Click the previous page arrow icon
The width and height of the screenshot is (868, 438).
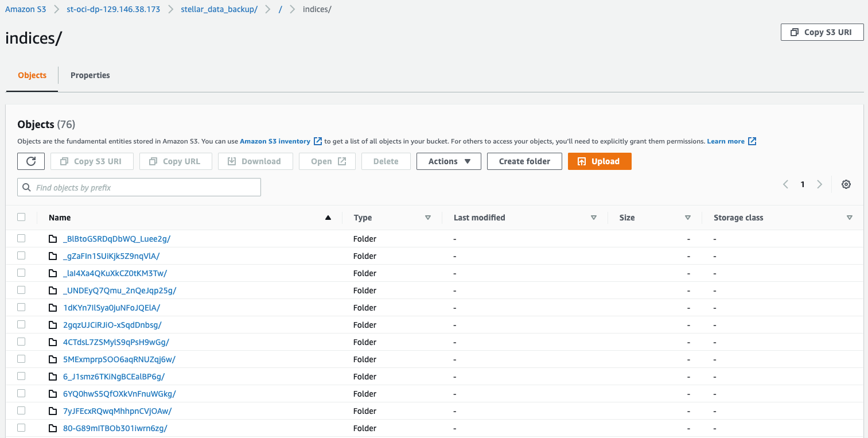(x=785, y=184)
